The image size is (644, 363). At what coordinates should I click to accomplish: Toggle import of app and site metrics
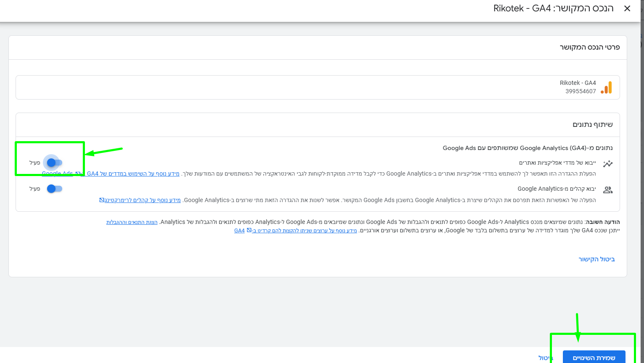55,163
